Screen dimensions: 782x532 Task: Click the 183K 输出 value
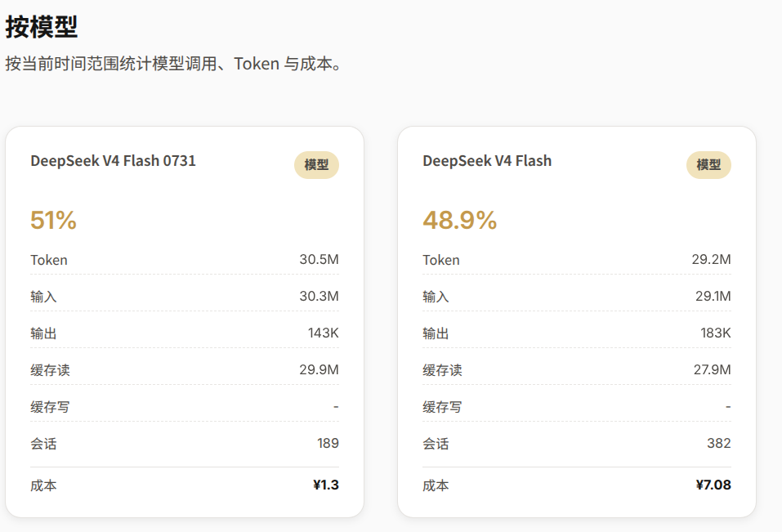(716, 333)
